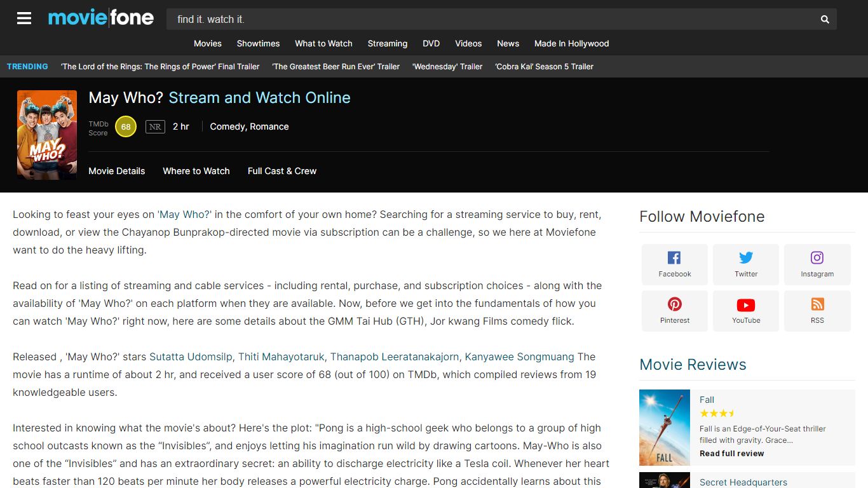The image size is (868, 488).
Task: Click the Fall review star rating
Action: 717,413
